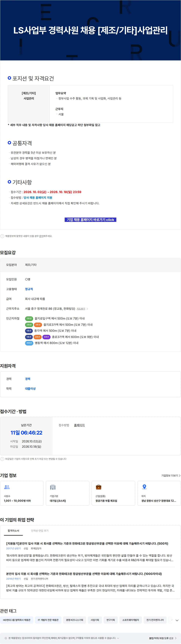Click the 사업기획 tag

[95, 620]
